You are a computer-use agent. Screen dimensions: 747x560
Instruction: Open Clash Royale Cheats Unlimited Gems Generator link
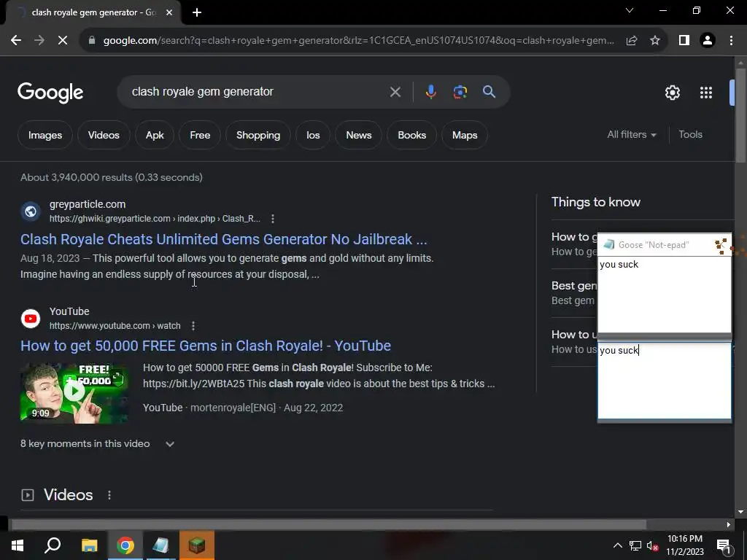(223, 239)
